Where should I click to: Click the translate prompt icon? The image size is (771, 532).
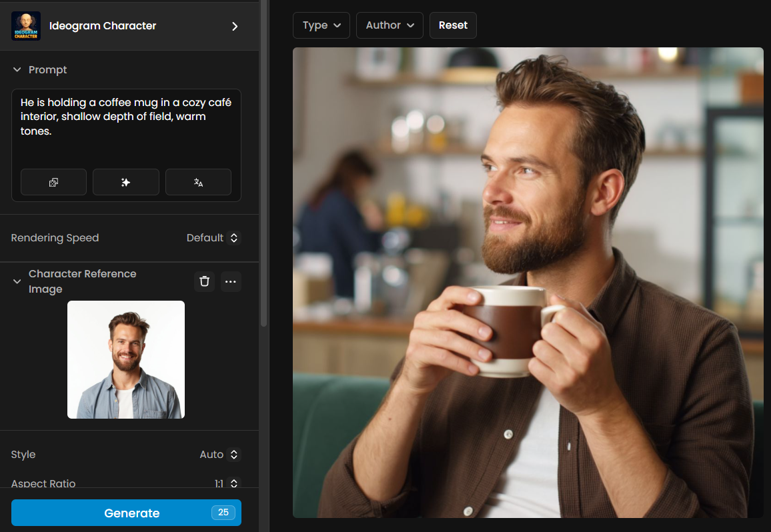(198, 183)
